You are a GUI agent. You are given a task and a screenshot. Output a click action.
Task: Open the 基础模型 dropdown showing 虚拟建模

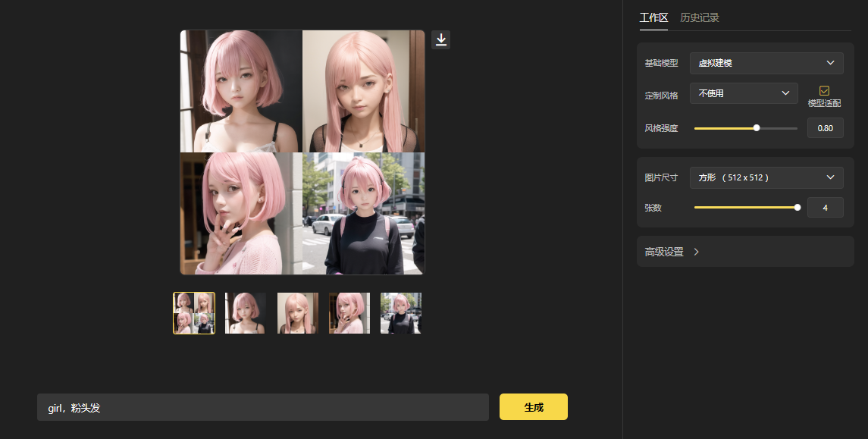766,63
